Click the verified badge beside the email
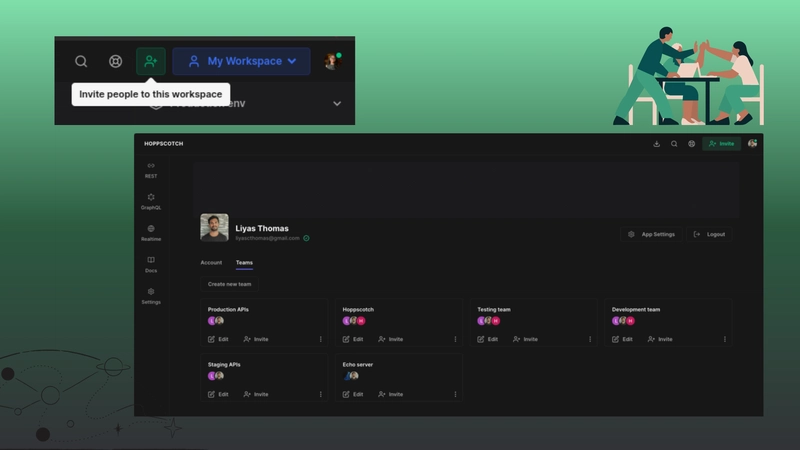The height and width of the screenshot is (450, 800). pyautogui.click(x=306, y=238)
